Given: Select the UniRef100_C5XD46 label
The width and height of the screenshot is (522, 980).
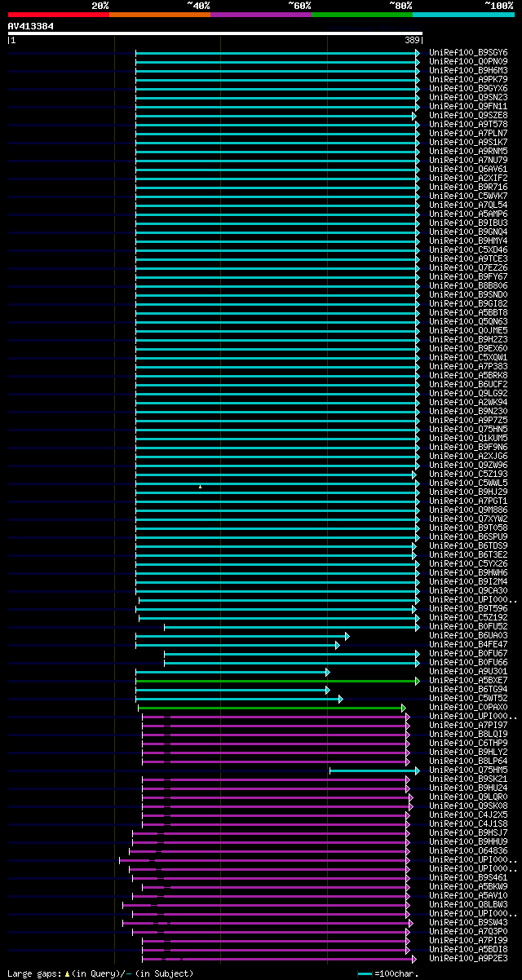Looking at the screenshot, I should 468,249.
